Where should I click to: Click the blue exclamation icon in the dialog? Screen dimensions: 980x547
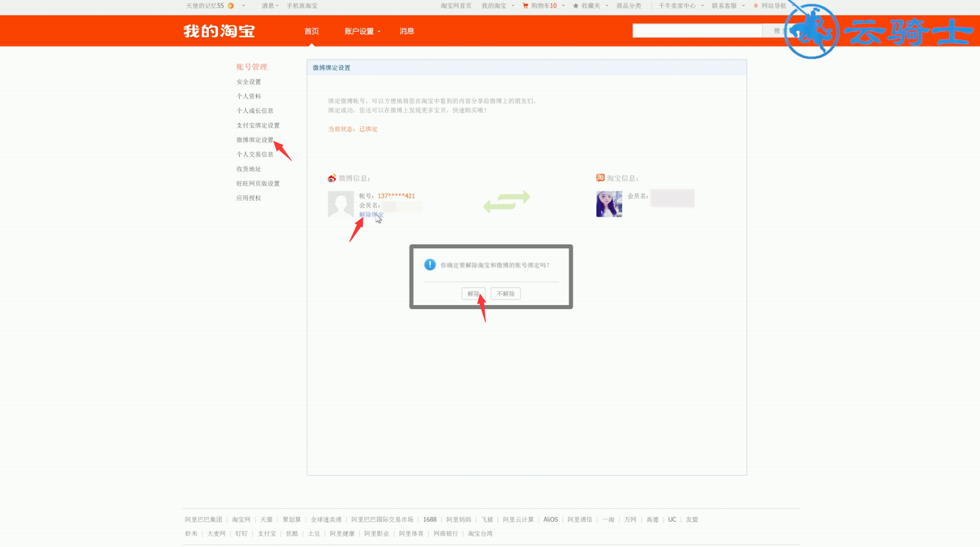430,265
